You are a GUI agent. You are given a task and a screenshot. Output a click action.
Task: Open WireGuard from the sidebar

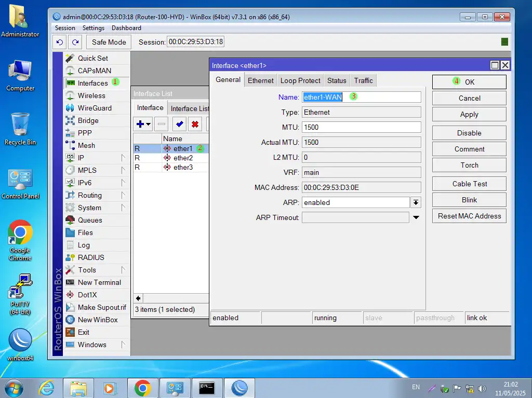(x=94, y=108)
